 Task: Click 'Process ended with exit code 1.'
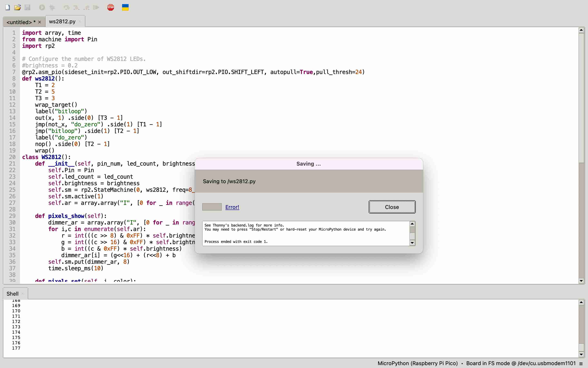(236, 242)
